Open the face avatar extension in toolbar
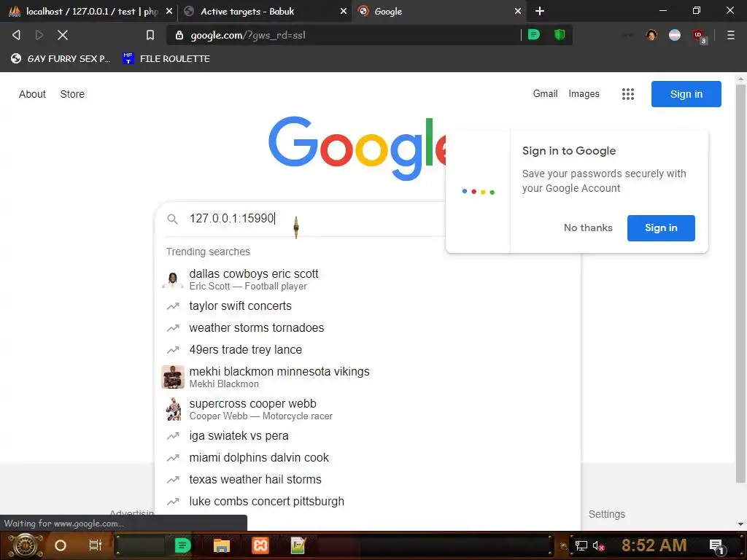Viewport: 747px width, 560px height. pyautogui.click(x=651, y=35)
